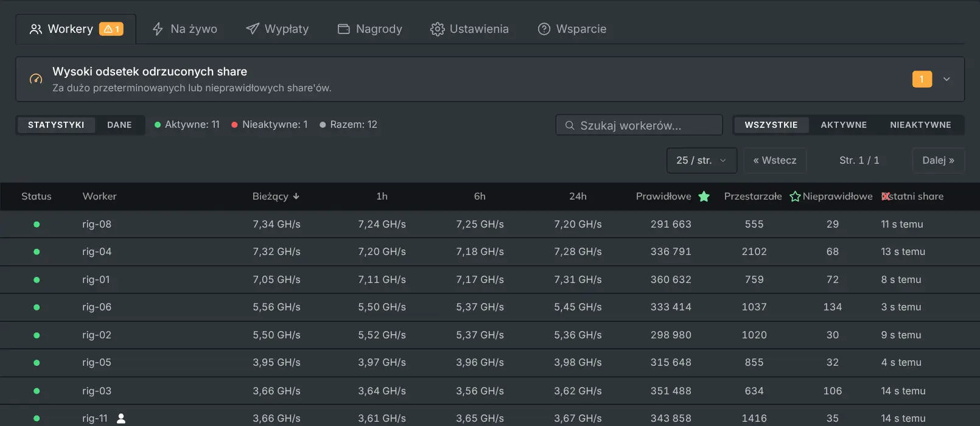
Task: Select the DANE view toggle
Action: point(119,125)
